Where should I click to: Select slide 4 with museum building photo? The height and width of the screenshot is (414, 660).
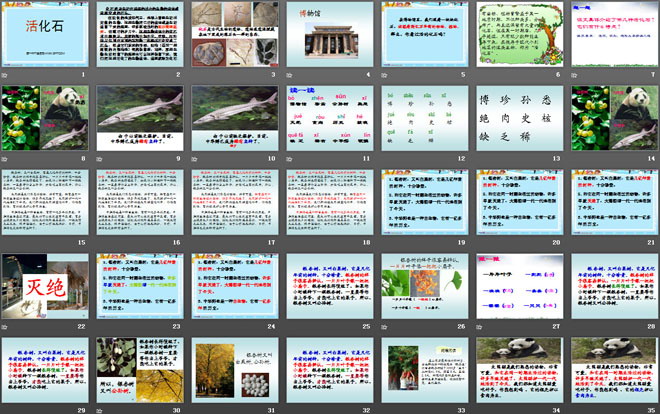coord(330,34)
